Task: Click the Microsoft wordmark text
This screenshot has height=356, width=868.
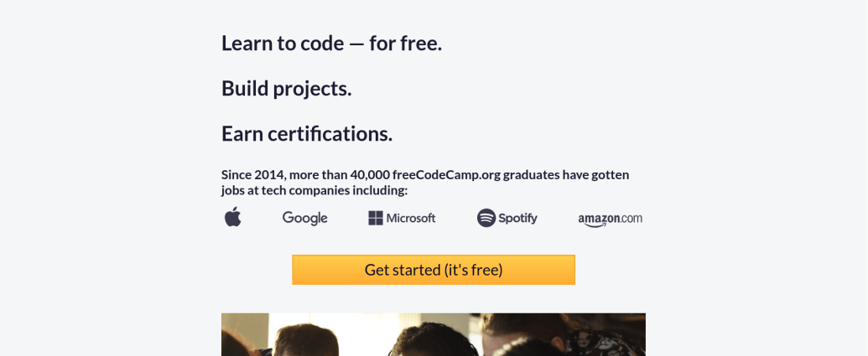Action: 411,218
